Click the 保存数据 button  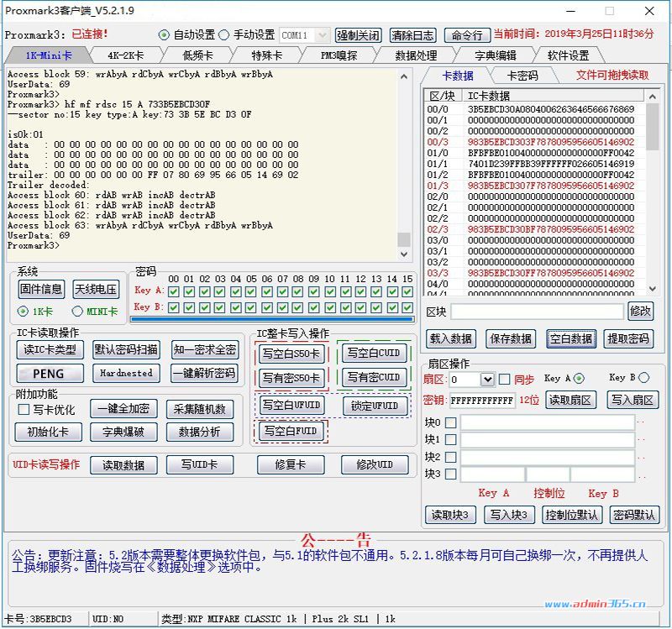511,339
